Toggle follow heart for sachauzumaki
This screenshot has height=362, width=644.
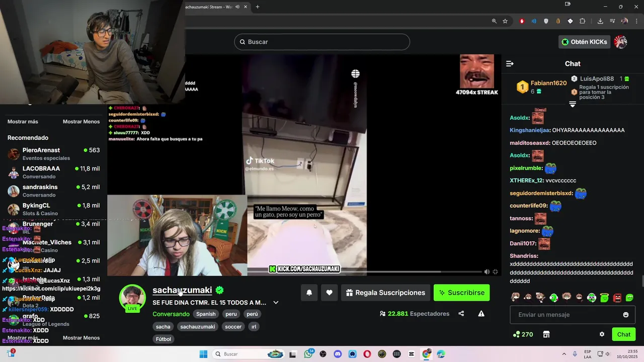click(x=329, y=293)
